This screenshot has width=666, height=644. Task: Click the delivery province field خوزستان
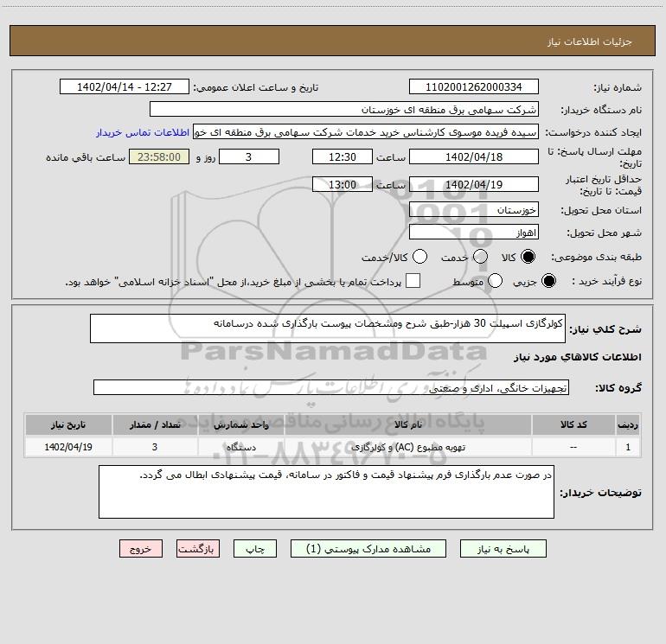pos(474,210)
